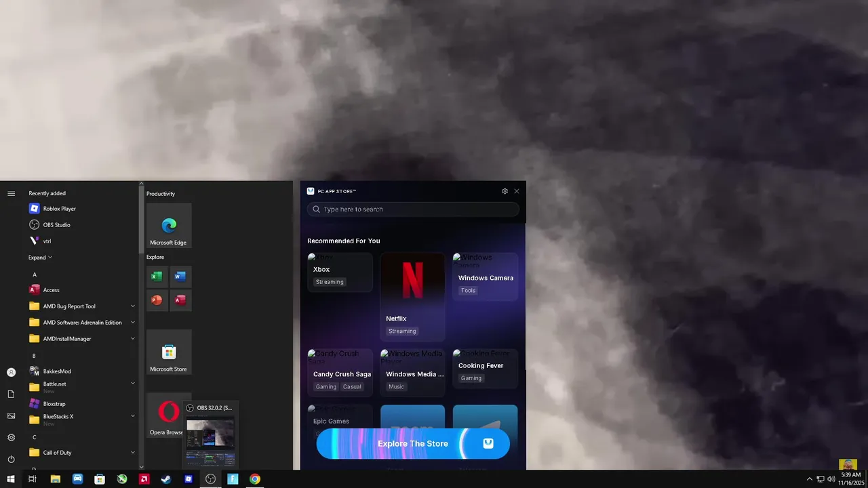
Task: Open the Excel tile in Explore group
Action: click(157, 277)
